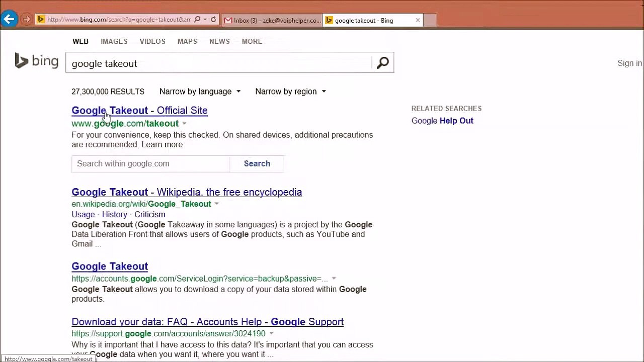
Task: Click the Search within google.com field
Action: click(150, 164)
